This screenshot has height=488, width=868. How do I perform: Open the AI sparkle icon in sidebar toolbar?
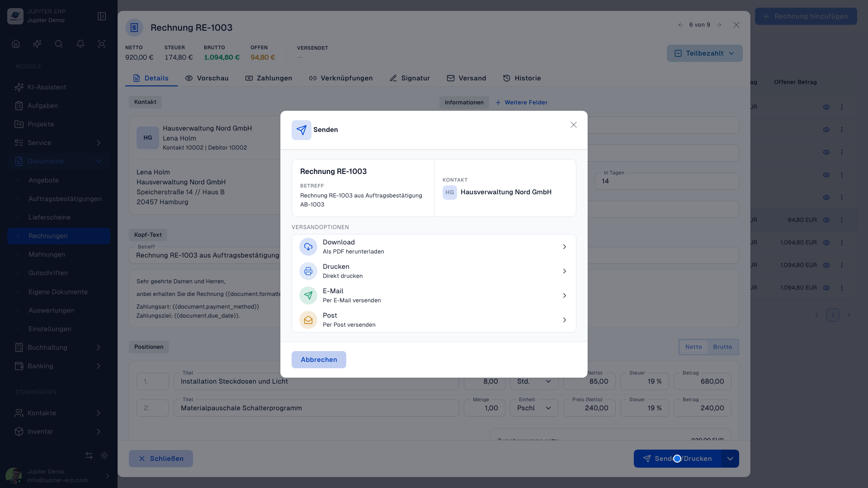point(37,44)
